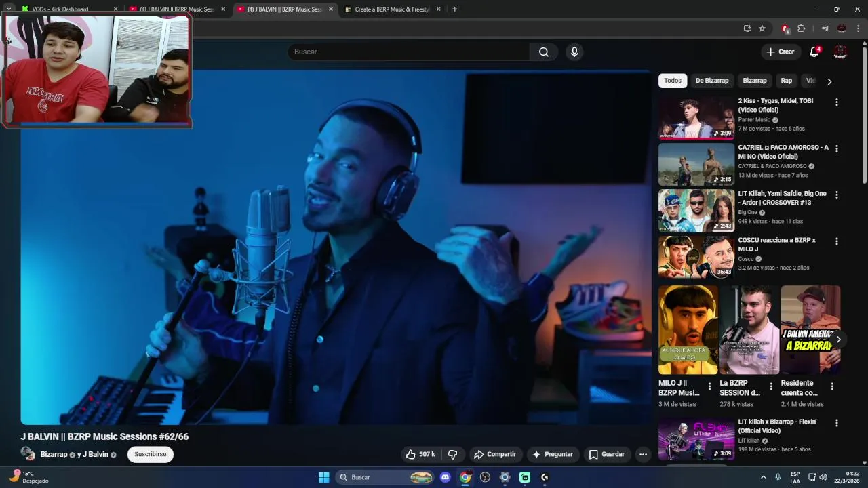Open the YouTube notifications bell

click(815, 52)
